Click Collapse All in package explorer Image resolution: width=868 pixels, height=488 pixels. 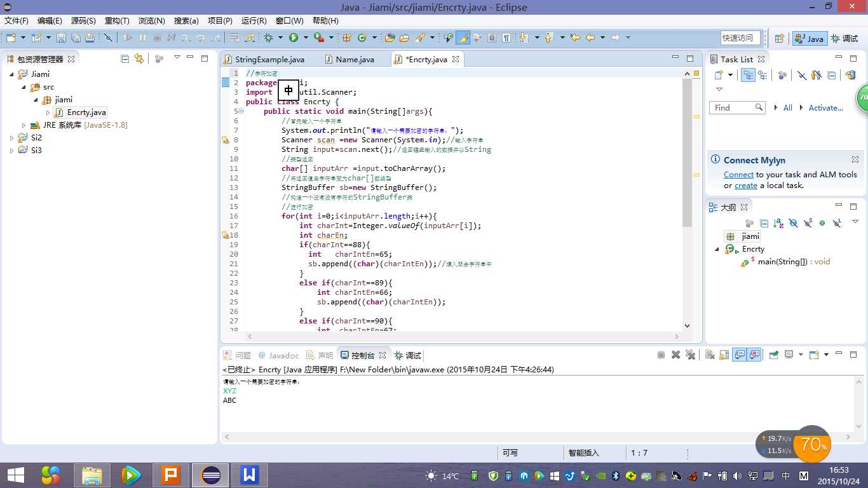click(x=125, y=59)
